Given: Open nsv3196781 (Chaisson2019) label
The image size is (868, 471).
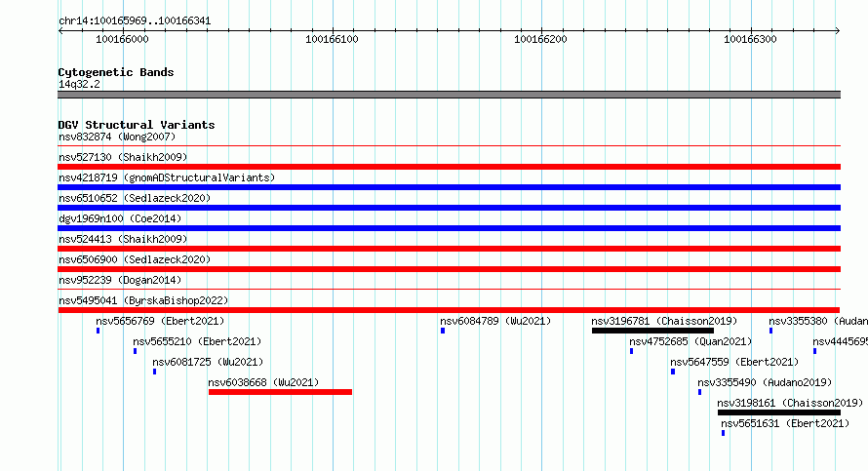Looking at the screenshot, I should 664,321.
